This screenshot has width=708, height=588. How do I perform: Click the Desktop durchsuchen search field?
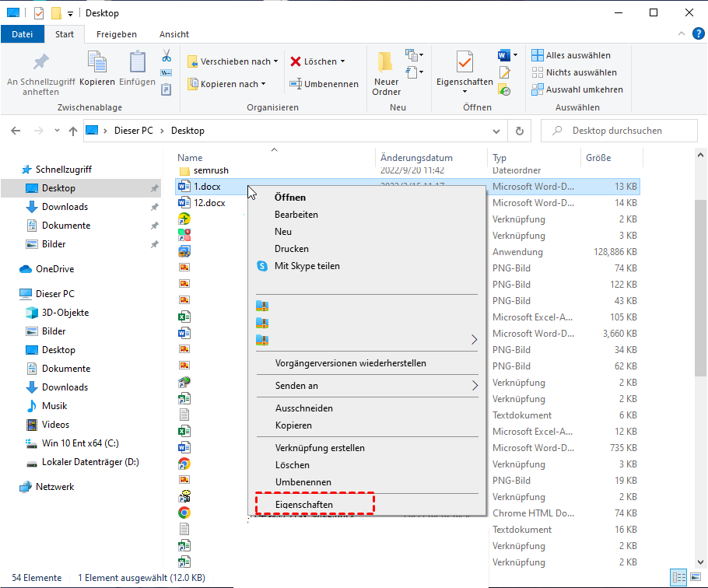pos(619,131)
